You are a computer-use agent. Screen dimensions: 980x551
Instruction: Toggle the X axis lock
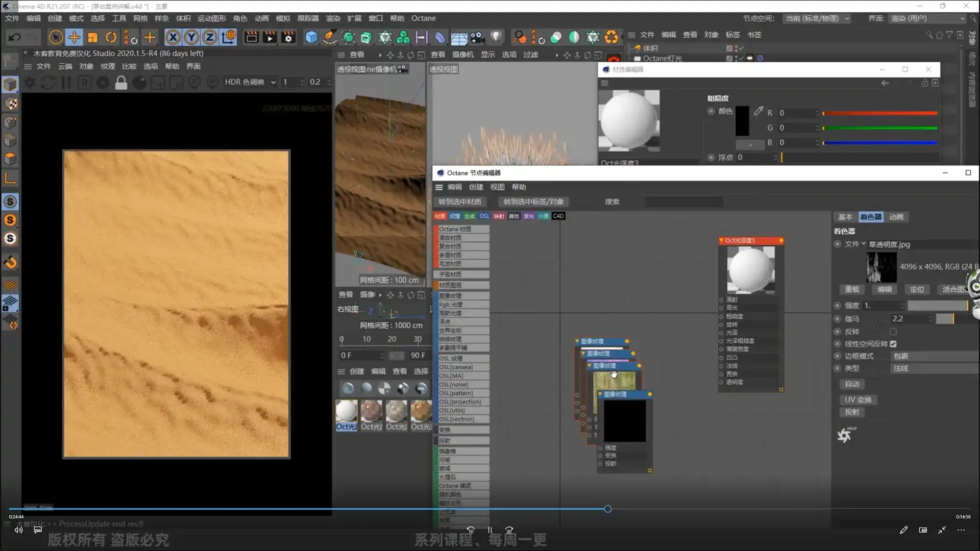173,37
